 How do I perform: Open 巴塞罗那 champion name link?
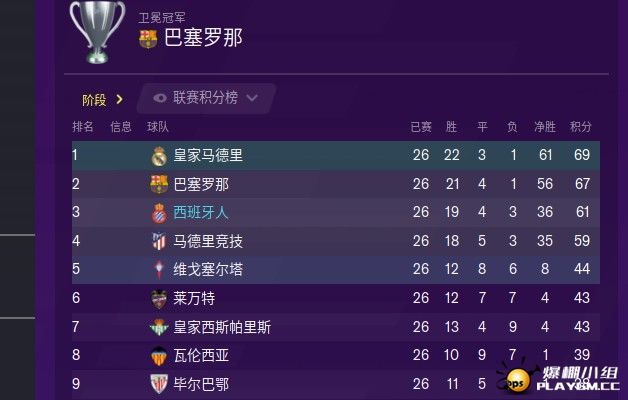(x=203, y=38)
